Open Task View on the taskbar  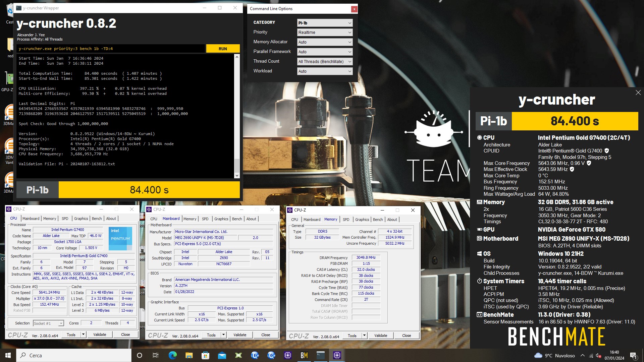coord(156,355)
